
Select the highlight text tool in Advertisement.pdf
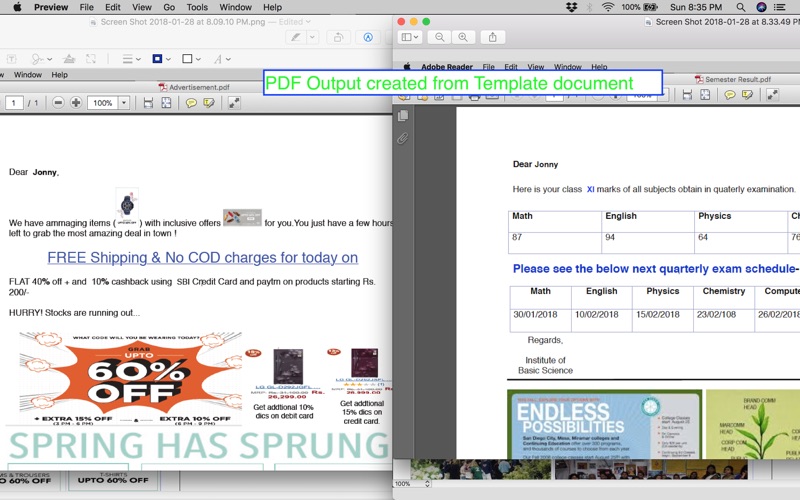[209, 103]
